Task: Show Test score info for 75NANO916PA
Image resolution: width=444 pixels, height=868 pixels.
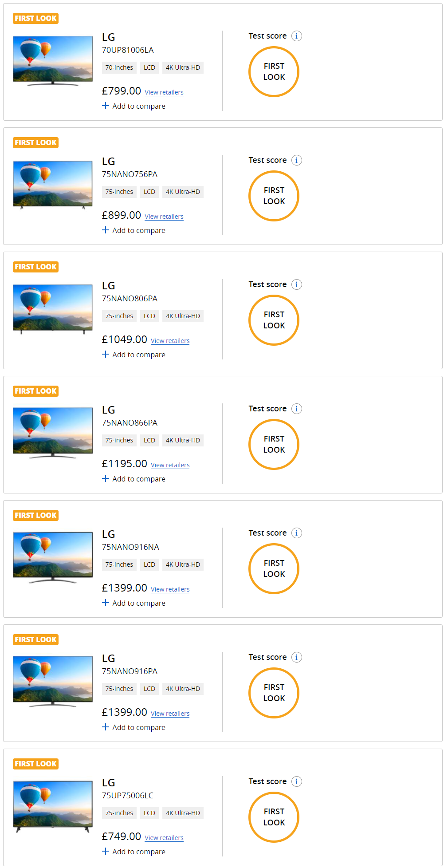Action: (296, 657)
